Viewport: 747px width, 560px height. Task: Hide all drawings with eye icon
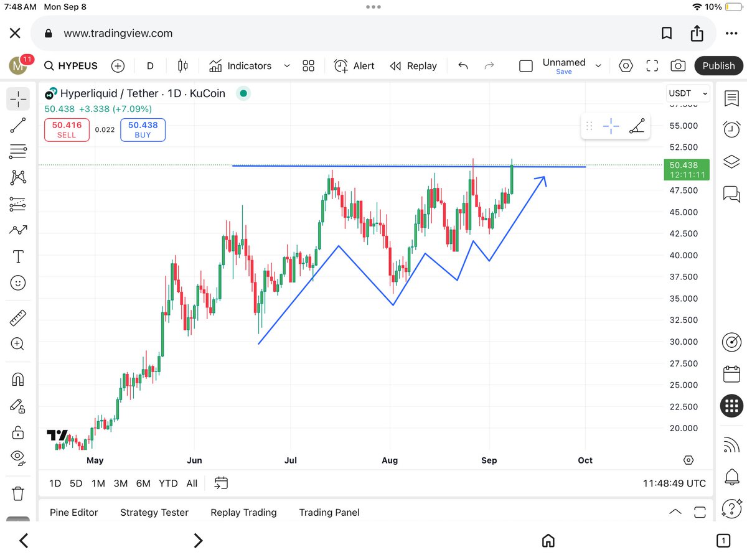(x=18, y=458)
